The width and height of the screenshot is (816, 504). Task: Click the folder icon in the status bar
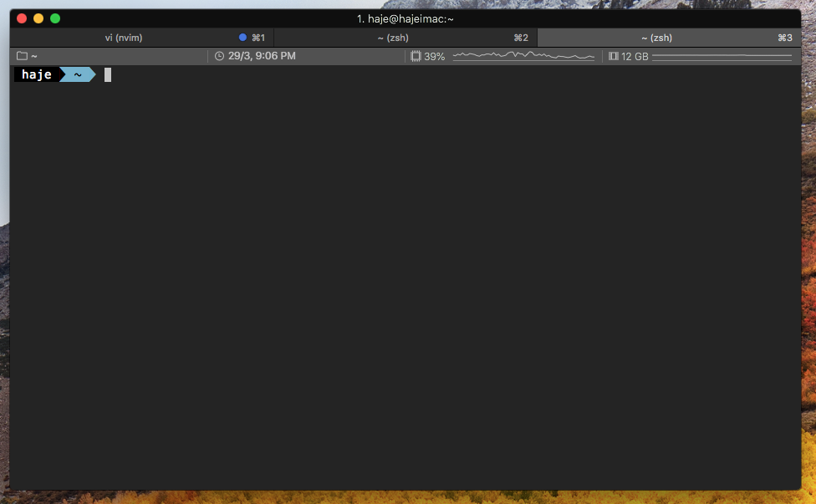coord(22,56)
